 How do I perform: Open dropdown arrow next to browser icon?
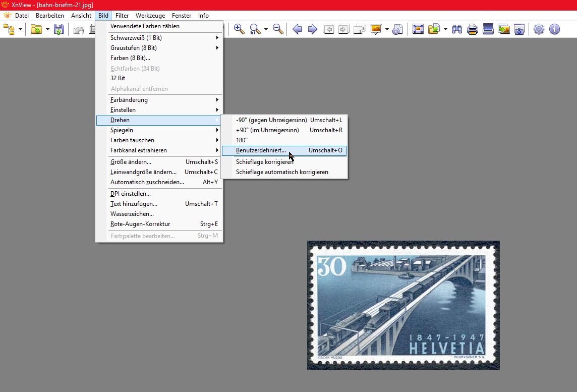click(x=21, y=29)
